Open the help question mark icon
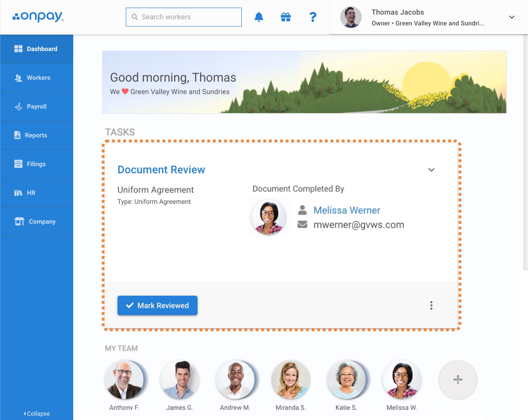This screenshot has height=420, width=528. click(313, 17)
